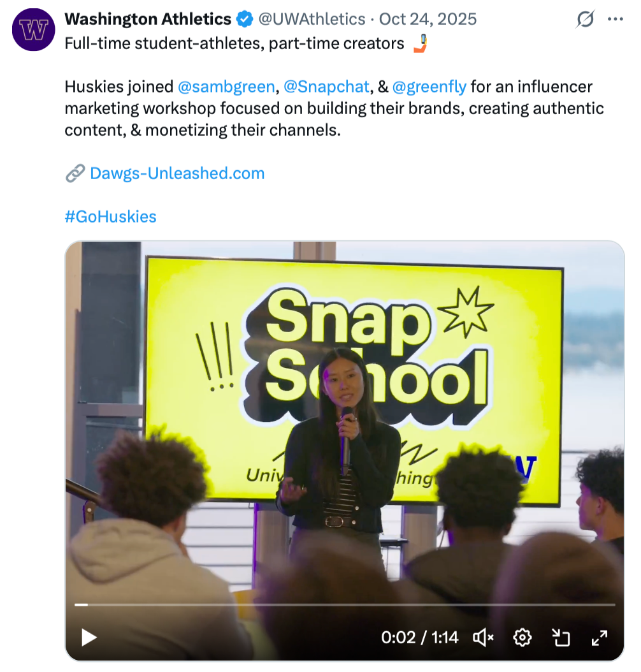
Task: Unmute the video's sound
Action: tap(483, 637)
